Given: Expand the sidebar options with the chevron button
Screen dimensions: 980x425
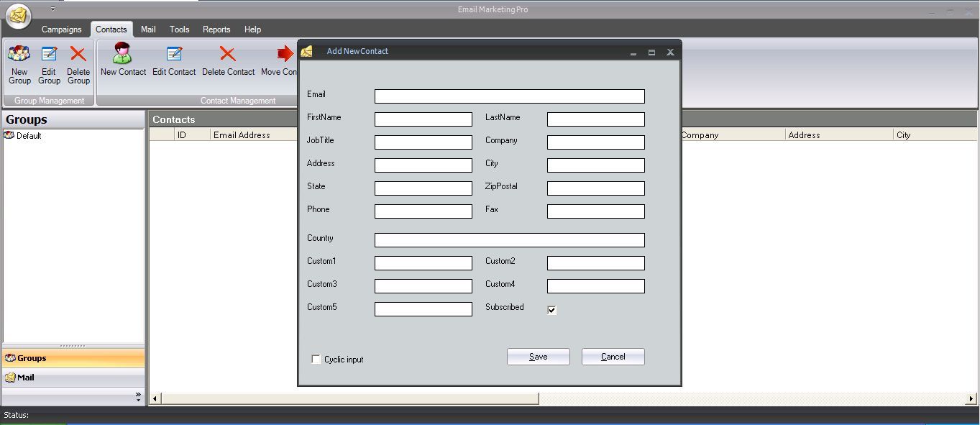Looking at the screenshot, I should coord(139,395).
